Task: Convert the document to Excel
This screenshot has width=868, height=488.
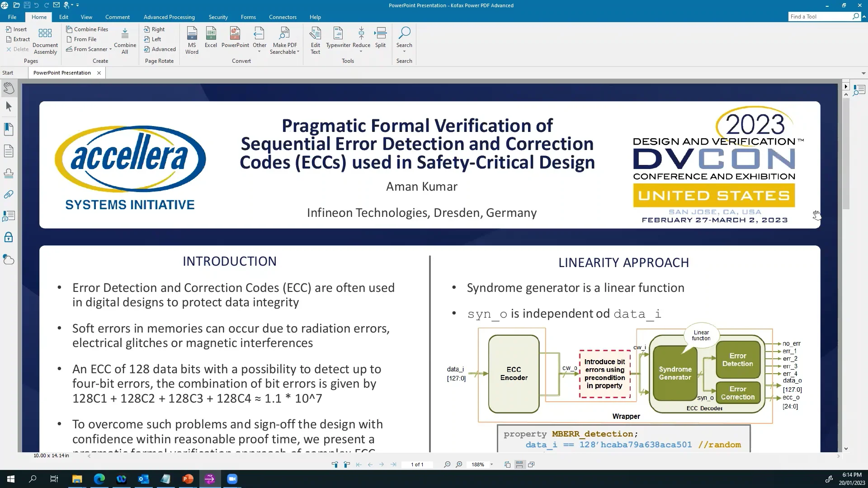Action: pos(211,40)
